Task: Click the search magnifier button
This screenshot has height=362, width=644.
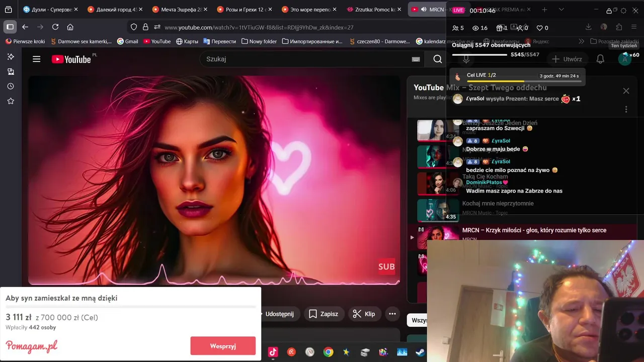Action: click(x=437, y=59)
